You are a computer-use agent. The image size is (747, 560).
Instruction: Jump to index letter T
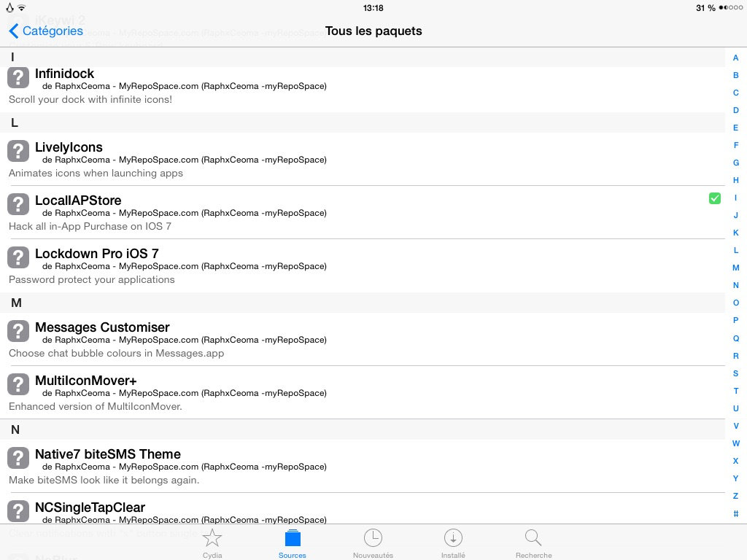tap(735, 391)
